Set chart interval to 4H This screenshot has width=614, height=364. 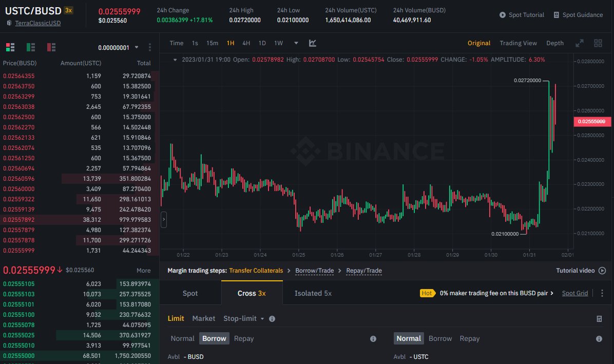246,43
